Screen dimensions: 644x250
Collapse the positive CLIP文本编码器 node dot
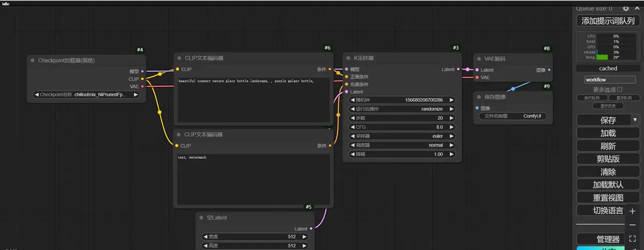click(179, 58)
